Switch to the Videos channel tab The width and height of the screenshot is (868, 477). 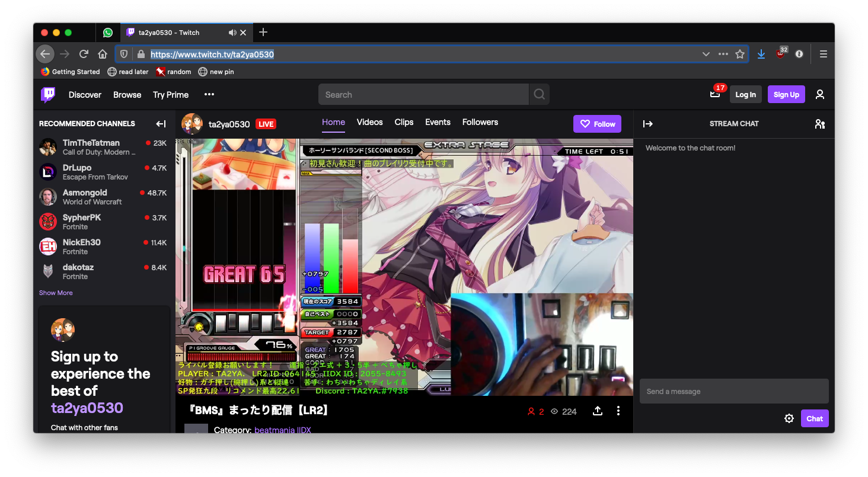pos(370,122)
